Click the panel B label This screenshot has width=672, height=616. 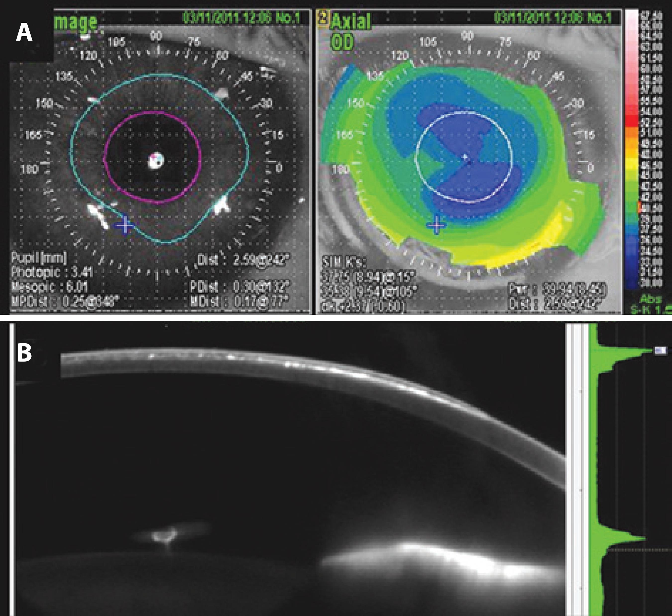24,352
